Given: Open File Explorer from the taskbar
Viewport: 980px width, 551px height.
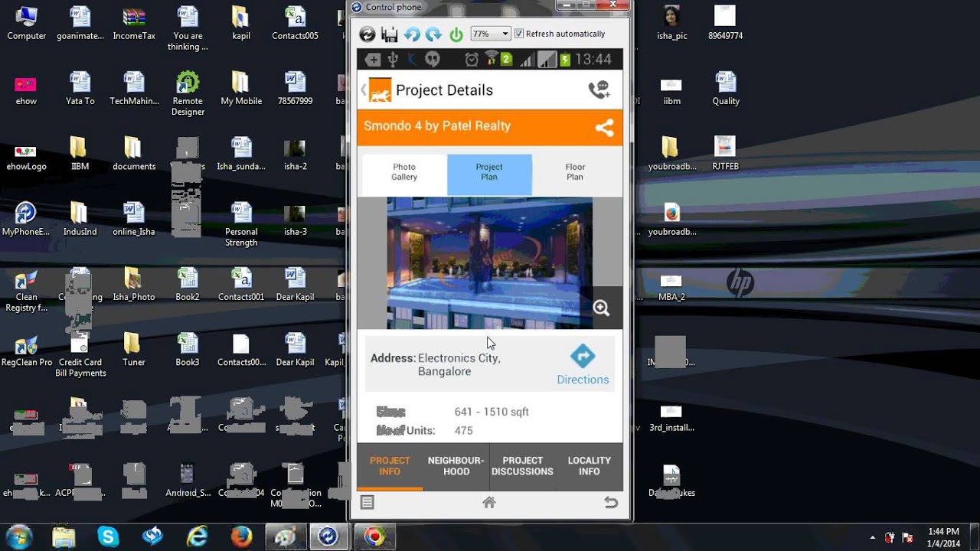Looking at the screenshot, I should click(64, 537).
